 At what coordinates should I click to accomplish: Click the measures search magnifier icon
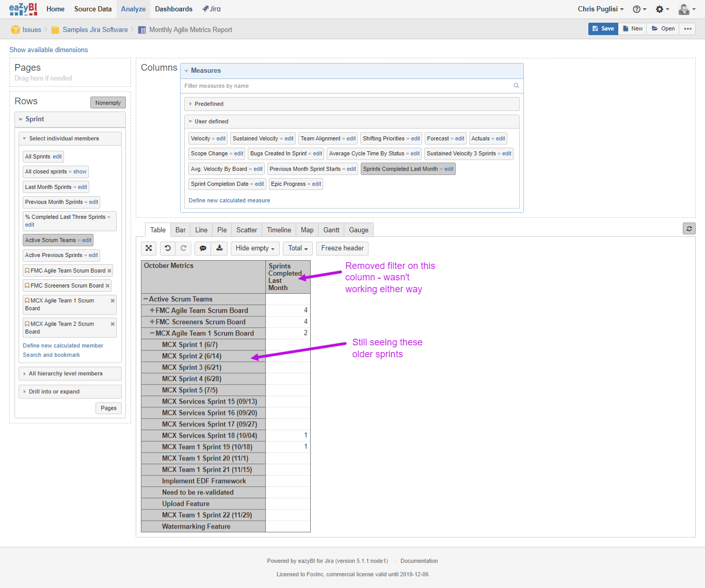click(x=516, y=86)
